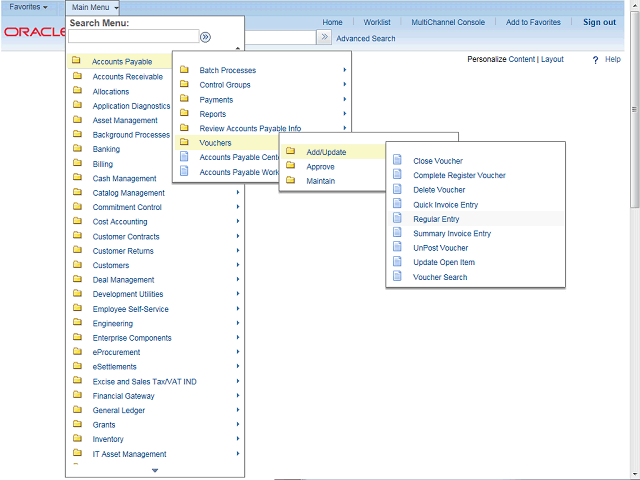Click the document icon beside Voucher Search

point(397,277)
